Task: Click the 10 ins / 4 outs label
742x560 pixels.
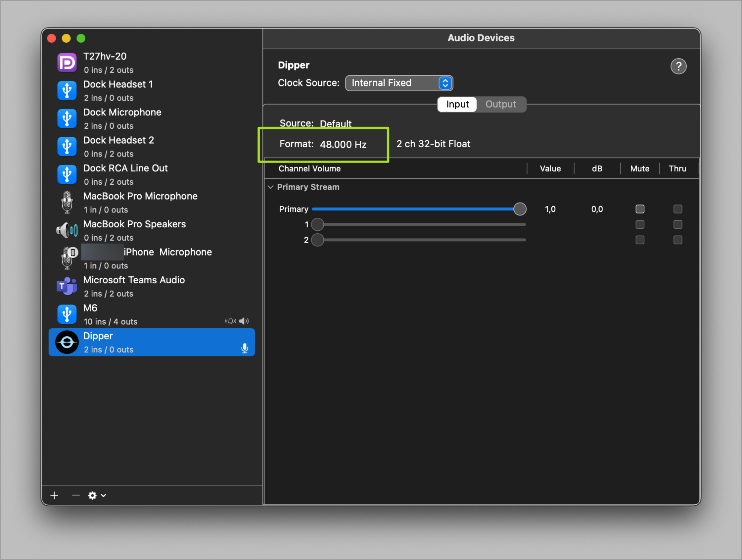Action: 111,322
